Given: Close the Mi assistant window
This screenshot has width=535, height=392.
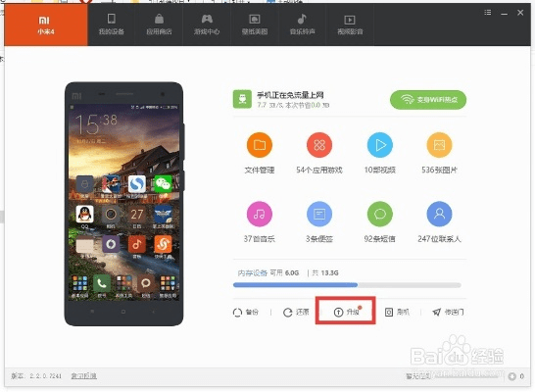Looking at the screenshot, I should pyautogui.click(x=520, y=13).
